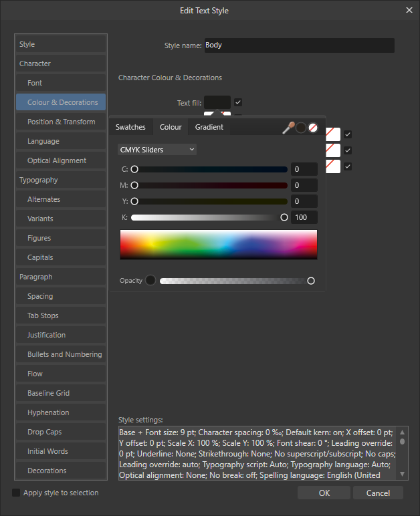Dismiss the dialog with Cancel
This screenshot has width=420, height=516.
click(378, 493)
